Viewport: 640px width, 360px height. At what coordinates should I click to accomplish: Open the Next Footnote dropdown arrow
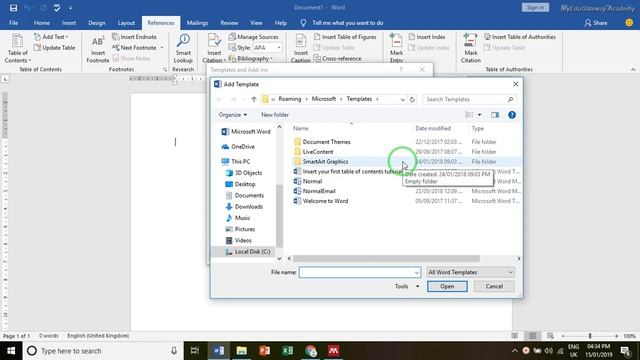(x=162, y=48)
